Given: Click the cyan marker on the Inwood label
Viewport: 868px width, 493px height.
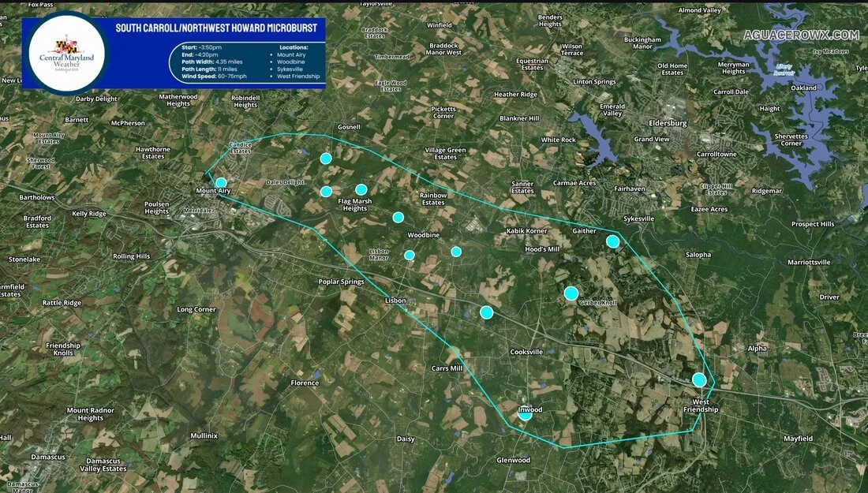Looking at the screenshot, I should (525, 414).
